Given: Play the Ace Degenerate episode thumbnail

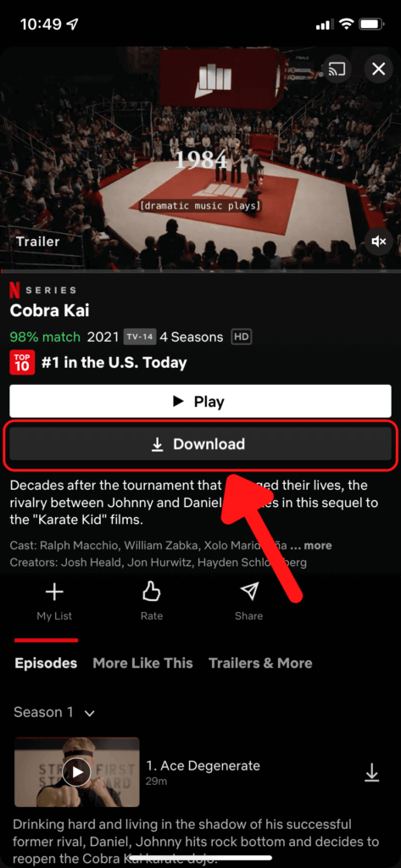Looking at the screenshot, I should tap(77, 771).
